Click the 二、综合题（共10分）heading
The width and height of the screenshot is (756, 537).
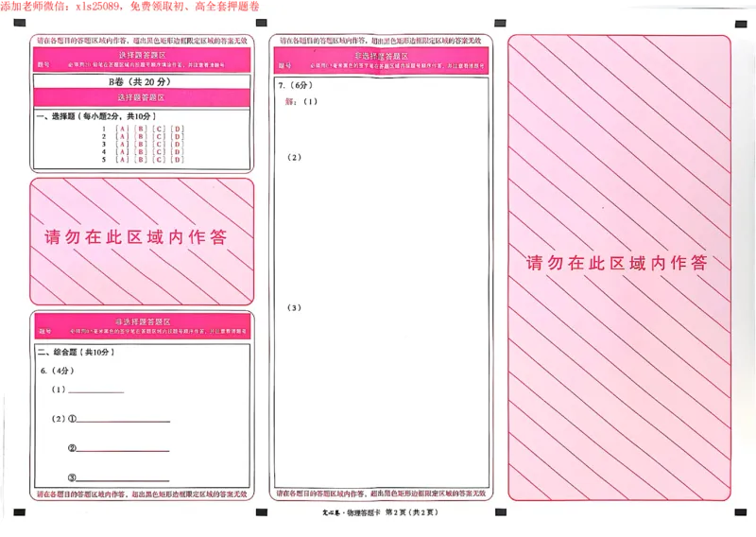pos(76,353)
